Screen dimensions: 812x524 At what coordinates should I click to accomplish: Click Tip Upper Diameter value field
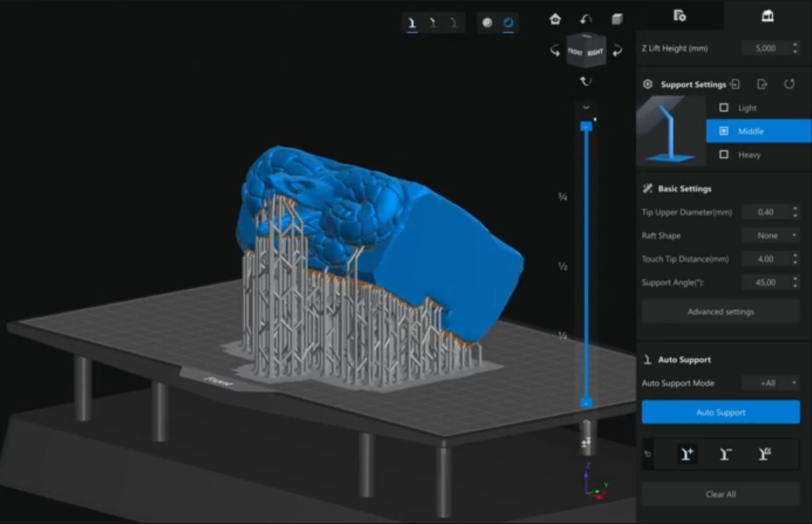tap(765, 213)
